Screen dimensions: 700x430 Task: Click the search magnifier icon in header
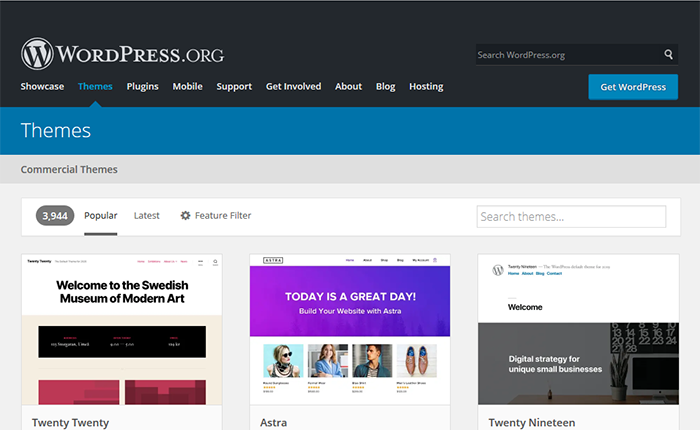coord(669,55)
